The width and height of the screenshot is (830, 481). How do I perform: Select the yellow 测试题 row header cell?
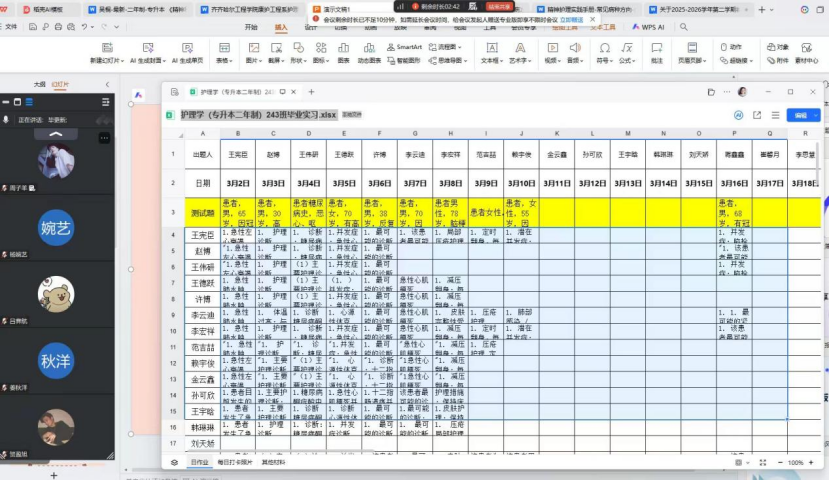tap(201, 212)
